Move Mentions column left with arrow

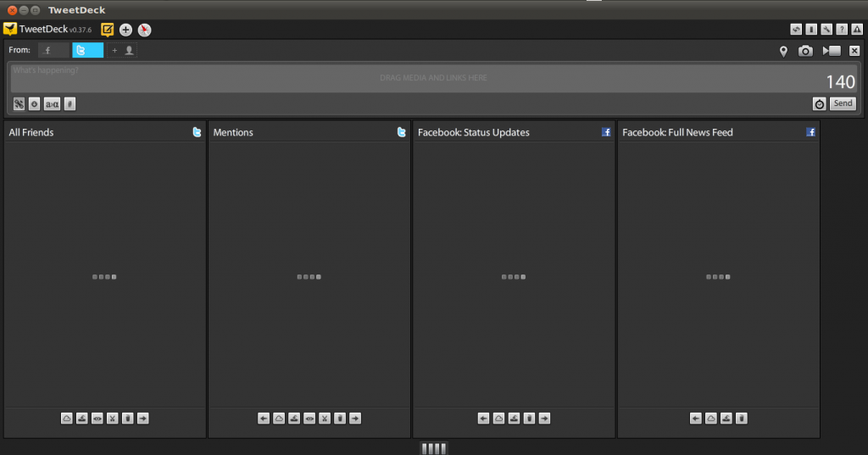[264, 419]
